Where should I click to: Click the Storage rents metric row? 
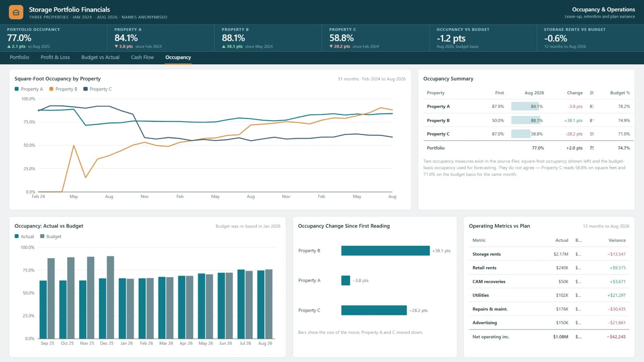pos(549,254)
